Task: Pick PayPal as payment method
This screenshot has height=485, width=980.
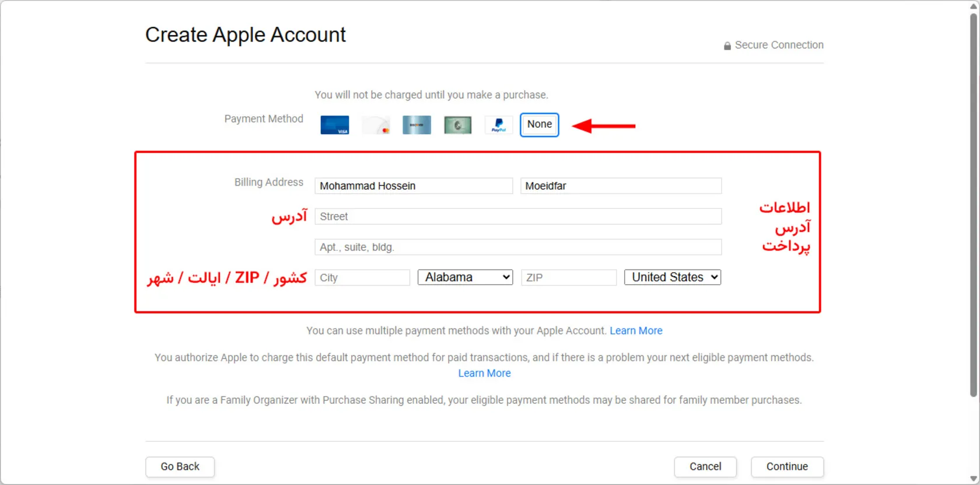Action: click(x=499, y=125)
